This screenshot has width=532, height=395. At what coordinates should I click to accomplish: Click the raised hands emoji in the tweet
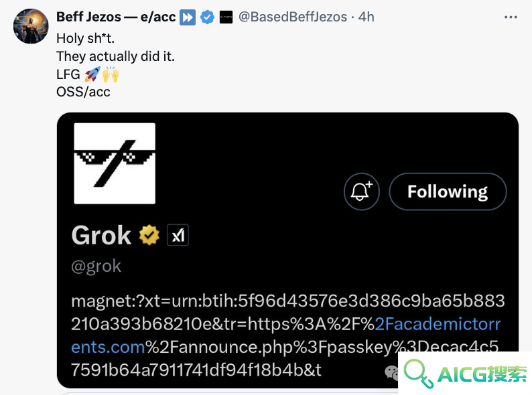point(111,74)
